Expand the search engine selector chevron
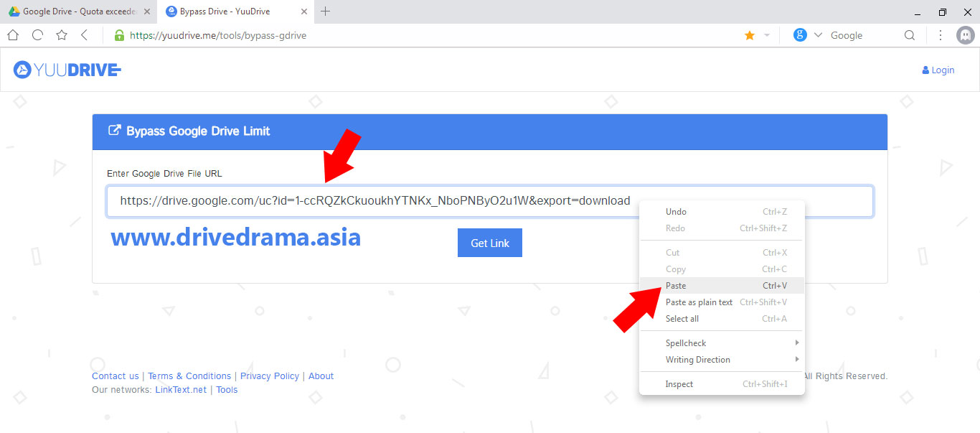The image size is (980, 433). pos(818,35)
